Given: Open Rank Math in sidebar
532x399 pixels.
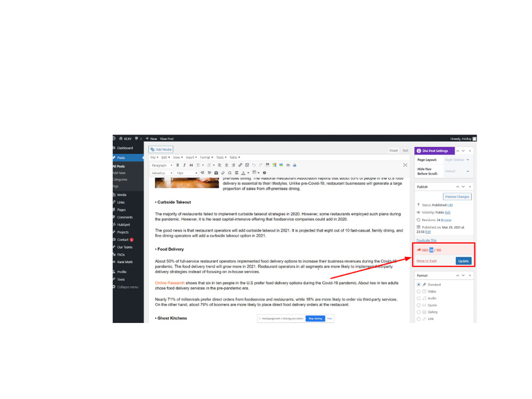Looking at the screenshot, I should point(125,262).
